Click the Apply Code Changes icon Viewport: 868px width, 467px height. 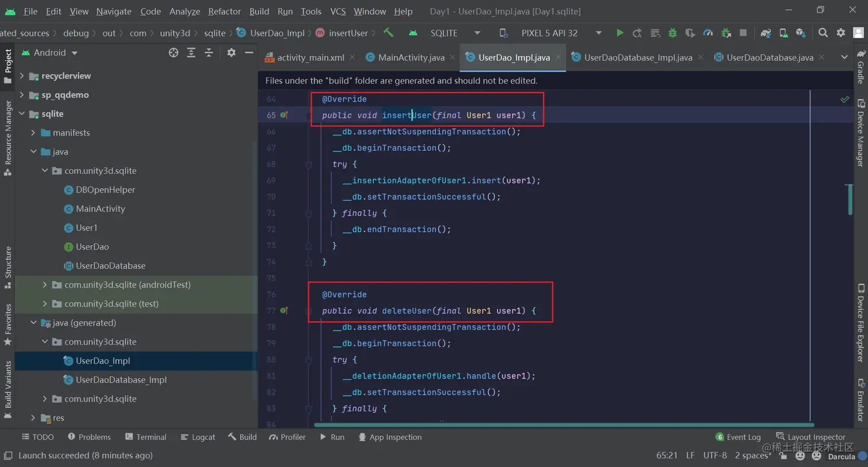tap(655, 33)
